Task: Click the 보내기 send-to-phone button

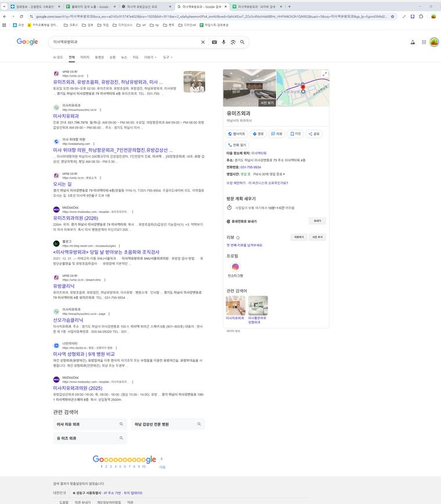Action: click(x=317, y=221)
